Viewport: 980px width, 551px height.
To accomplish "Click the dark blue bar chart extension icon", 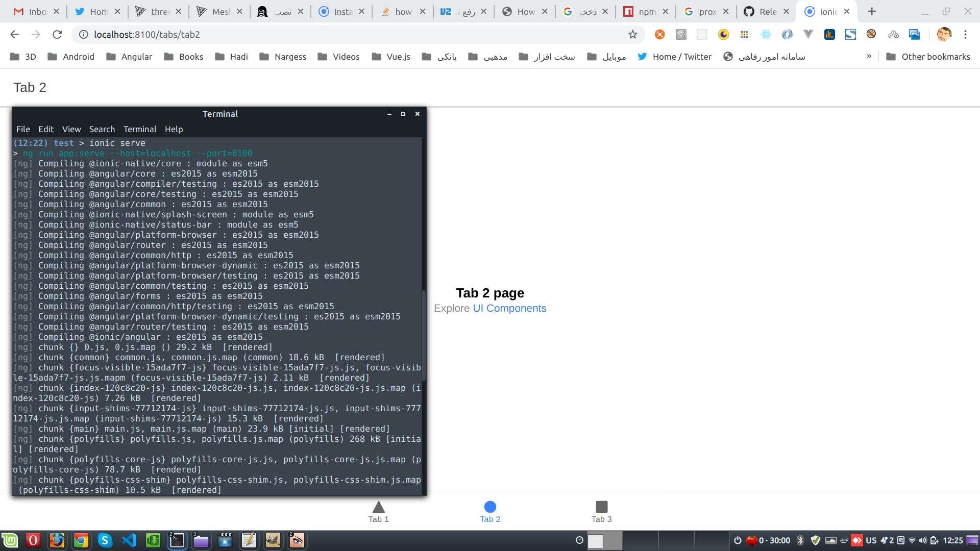I will pos(829,34).
